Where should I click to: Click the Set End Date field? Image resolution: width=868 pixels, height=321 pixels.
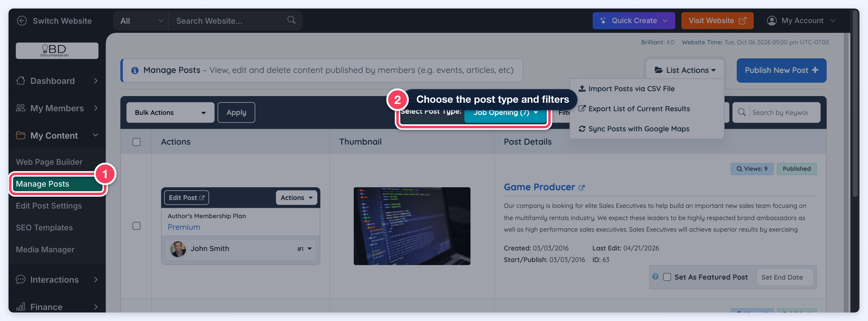785,277
